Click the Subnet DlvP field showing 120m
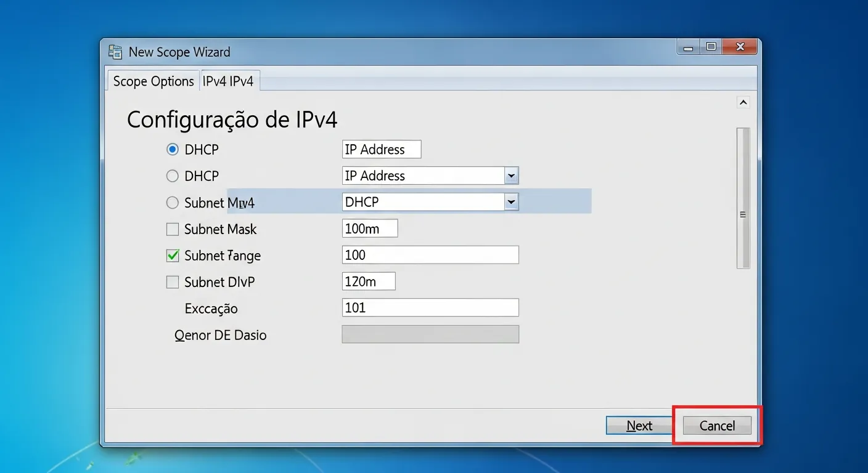 click(x=369, y=281)
